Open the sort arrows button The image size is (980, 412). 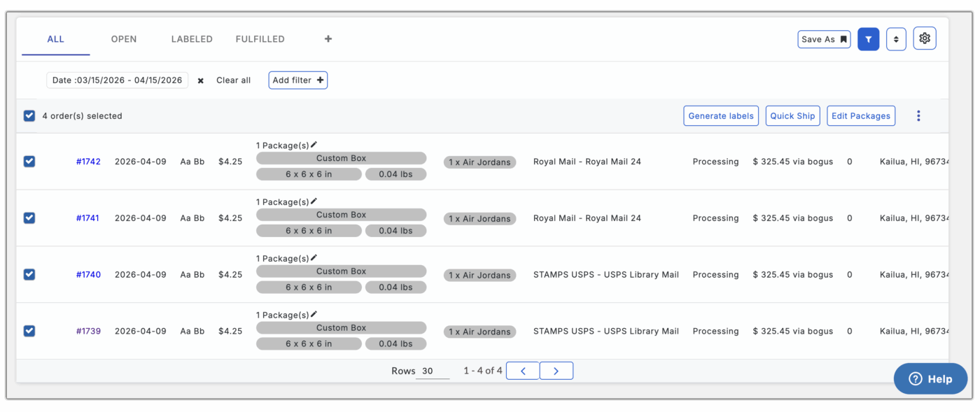896,39
